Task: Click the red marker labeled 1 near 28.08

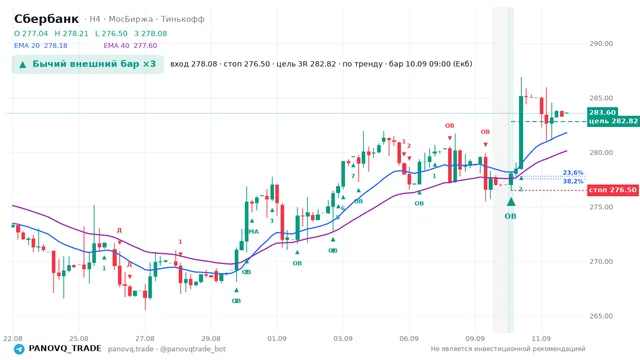Action: [x=180, y=242]
